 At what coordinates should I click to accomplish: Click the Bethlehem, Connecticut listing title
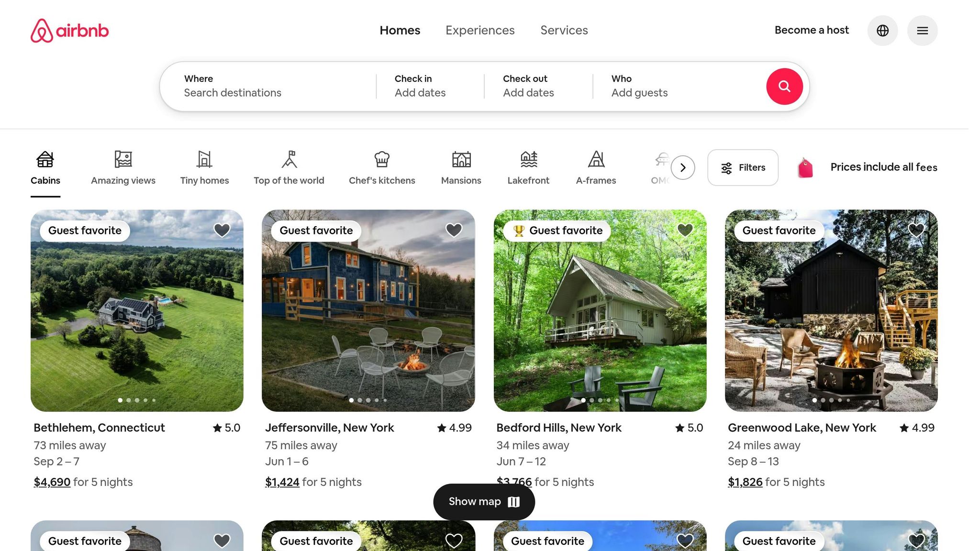pyautogui.click(x=99, y=428)
